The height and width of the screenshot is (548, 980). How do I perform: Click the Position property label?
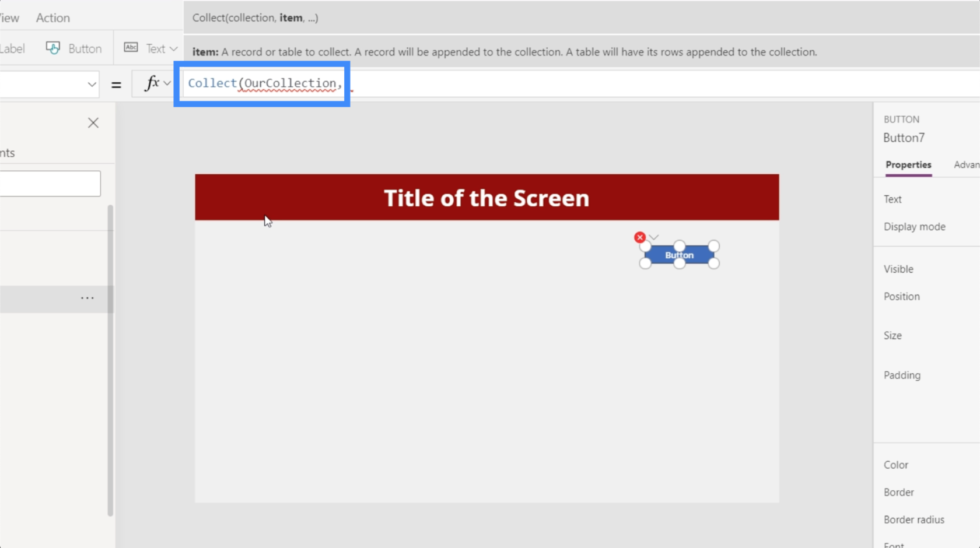pos(901,297)
